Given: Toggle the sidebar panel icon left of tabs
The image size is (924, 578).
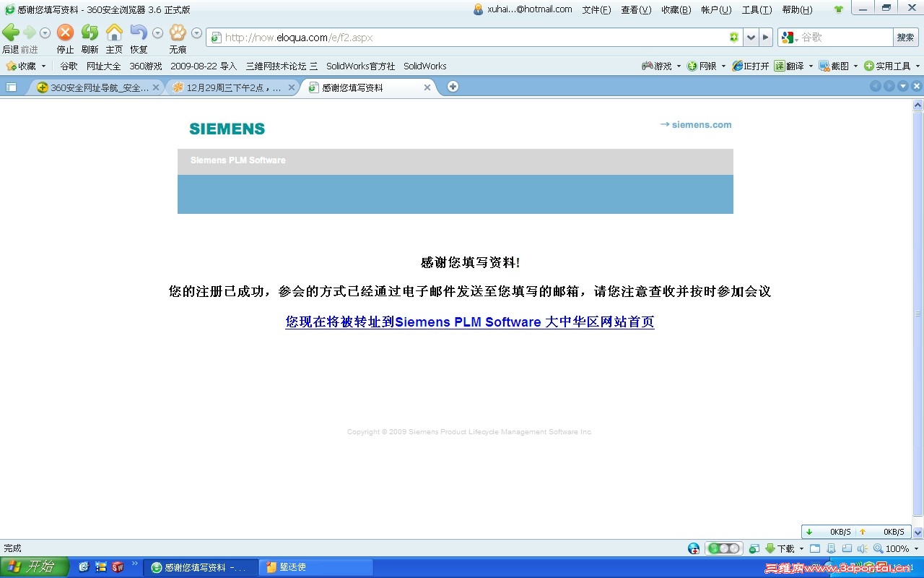Looking at the screenshot, I should (12, 87).
